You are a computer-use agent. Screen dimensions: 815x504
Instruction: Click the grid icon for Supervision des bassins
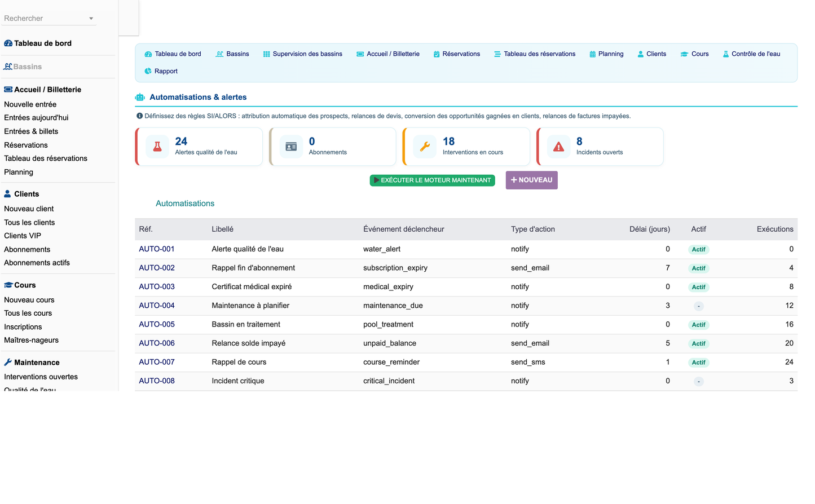pyautogui.click(x=266, y=54)
